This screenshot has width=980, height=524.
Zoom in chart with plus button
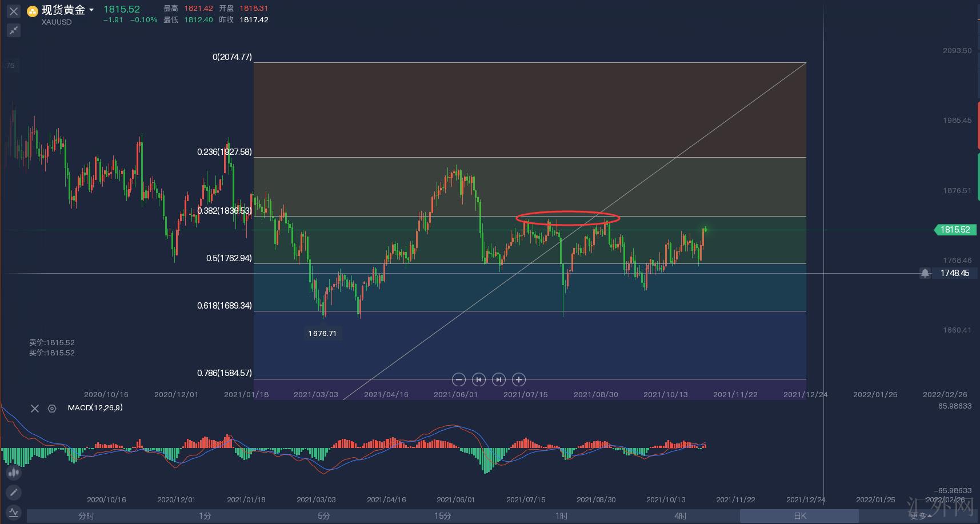(x=519, y=379)
